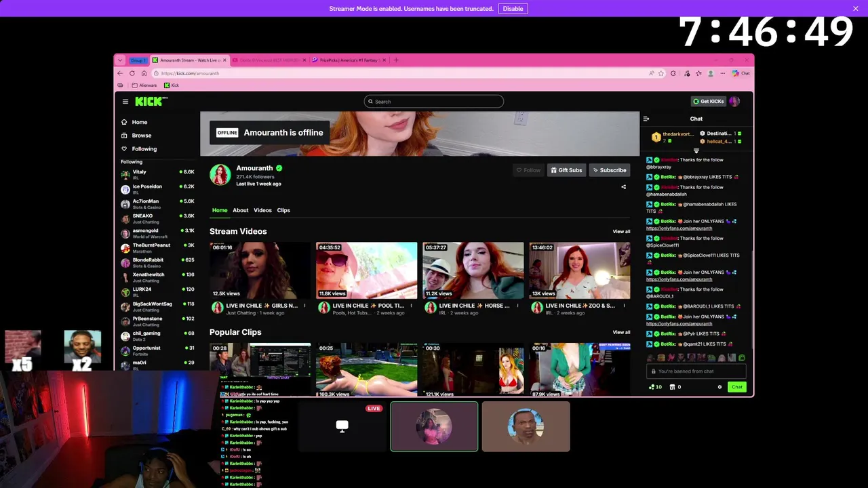Open the user profile avatar menu

(x=734, y=102)
